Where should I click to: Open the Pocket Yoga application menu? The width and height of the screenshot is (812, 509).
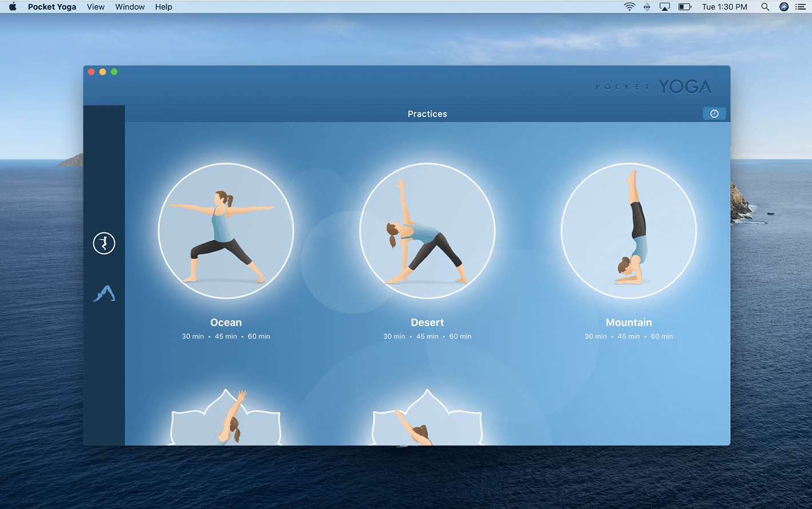[52, 7]
